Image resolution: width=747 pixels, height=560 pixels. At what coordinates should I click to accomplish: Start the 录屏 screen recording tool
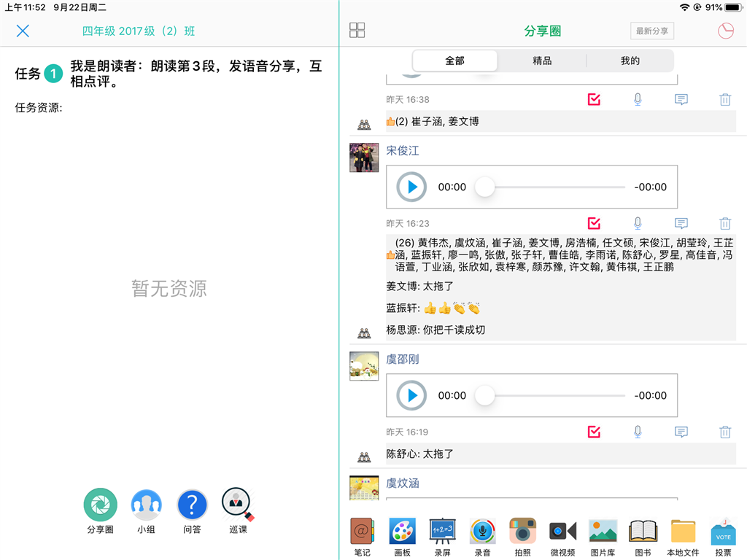(x=442, y=532)
